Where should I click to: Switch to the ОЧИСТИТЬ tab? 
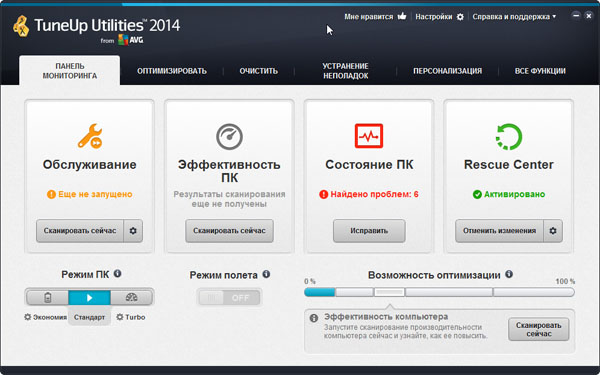(259, 71)
